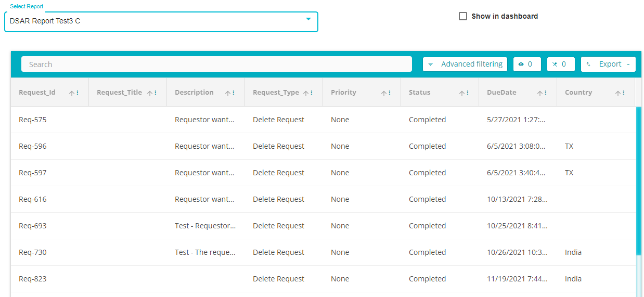This screenshot has height=297, width=644.
Task: Expand the Export dropdown
Action: pyautogui.click(x=608, y=64)
